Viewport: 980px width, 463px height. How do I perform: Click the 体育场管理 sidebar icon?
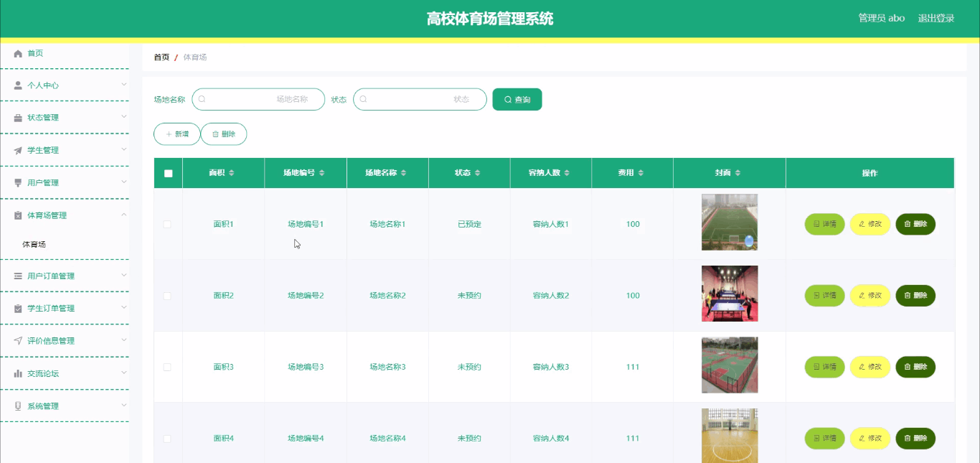pyautogui.click(x=16, y=214)
